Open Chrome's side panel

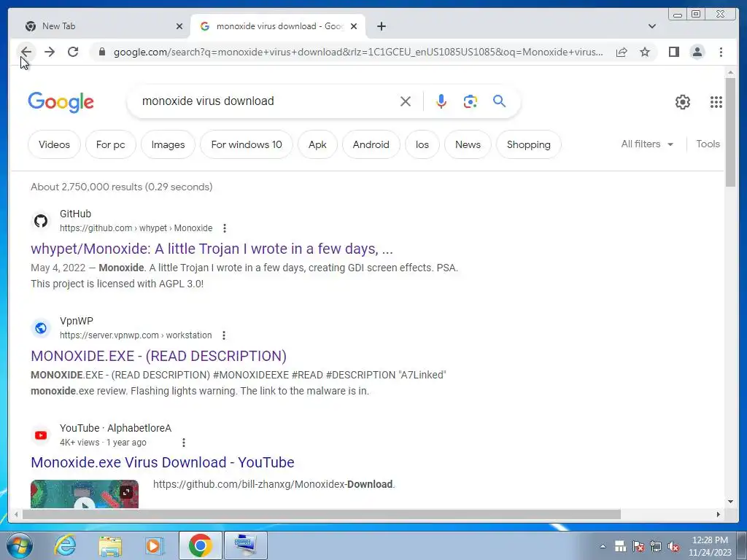tap(673, 52)
